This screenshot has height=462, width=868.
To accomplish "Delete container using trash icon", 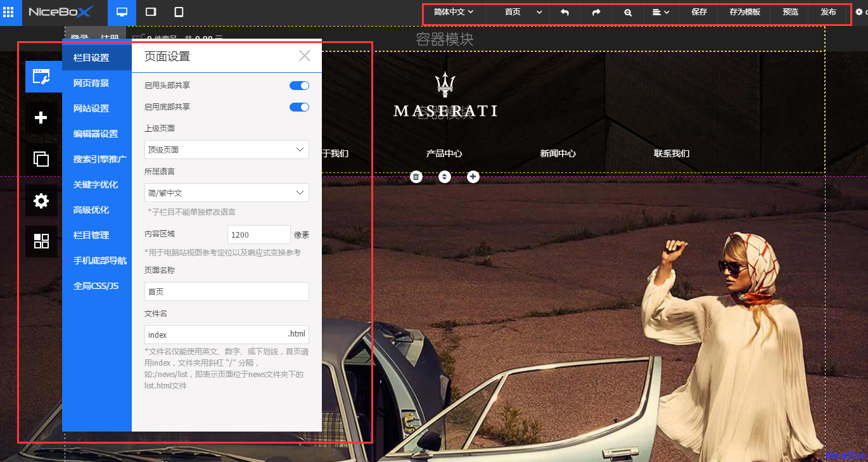I will coord(416,177).
